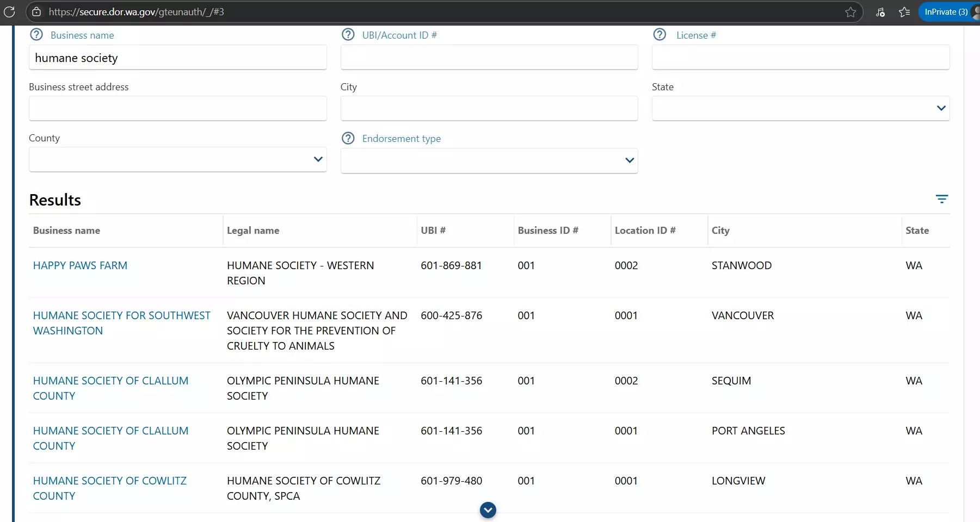This screenshot has height=522, width=980.
Task: Focus the City search input field
Action: coord(489,109)
